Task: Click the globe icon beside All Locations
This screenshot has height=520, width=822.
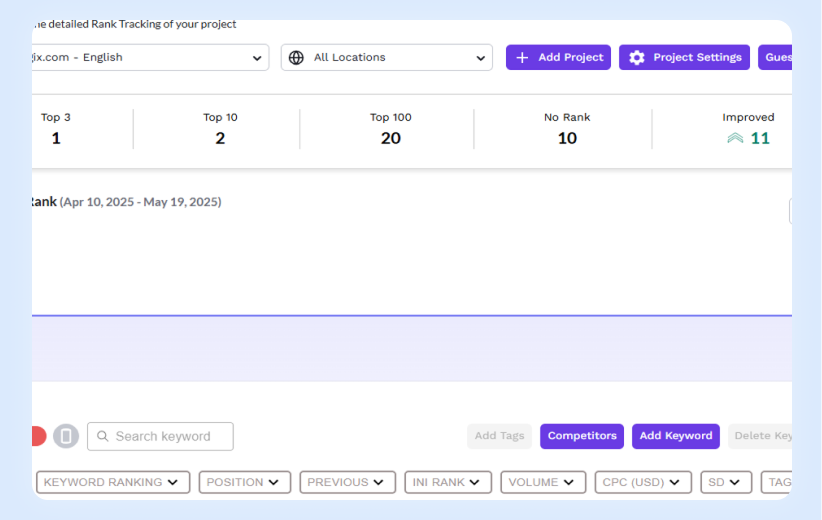Action: (296, 58)
